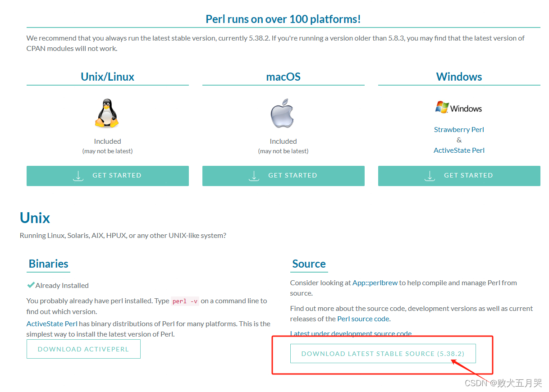Screen dimensions: 549x392
Task: Click the Linux penguin Tux icon
Action: coord(107,113)
